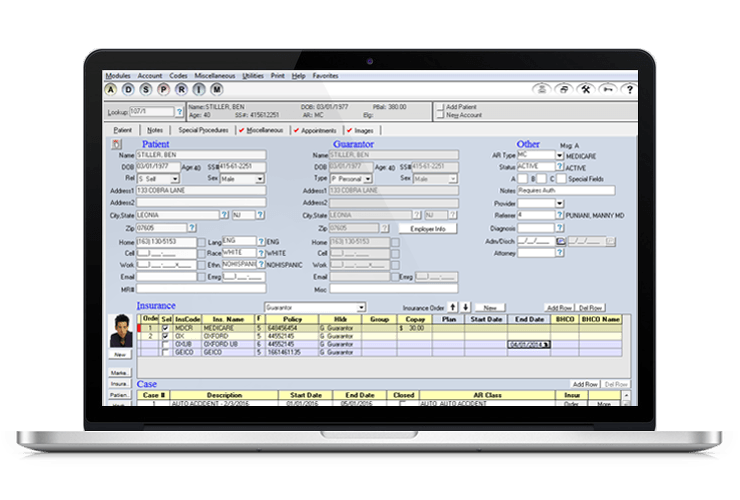Open the Utilities menu
Image resolution: width=740 pixels, height=500 pixels.
[x=252, y=75]
